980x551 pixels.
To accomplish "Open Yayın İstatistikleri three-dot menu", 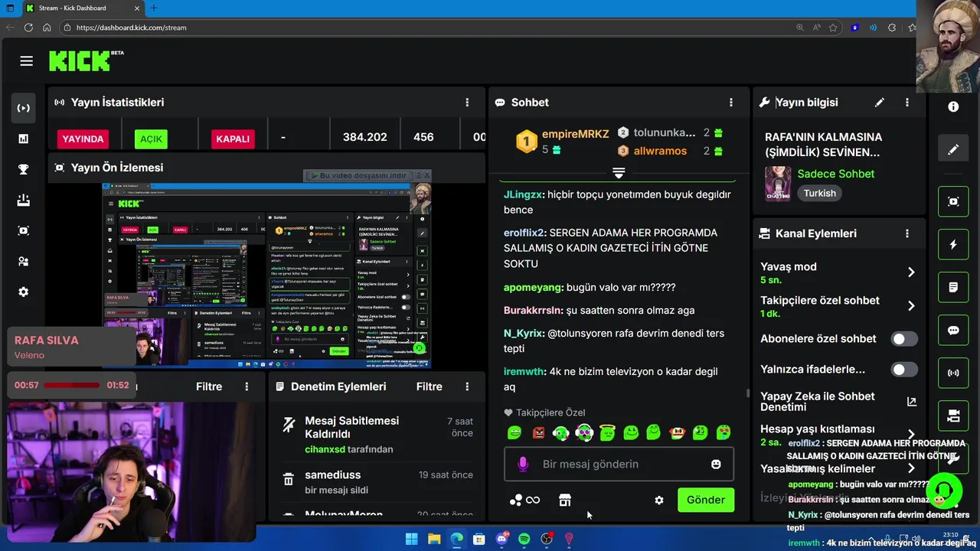I will click(467, 102).
